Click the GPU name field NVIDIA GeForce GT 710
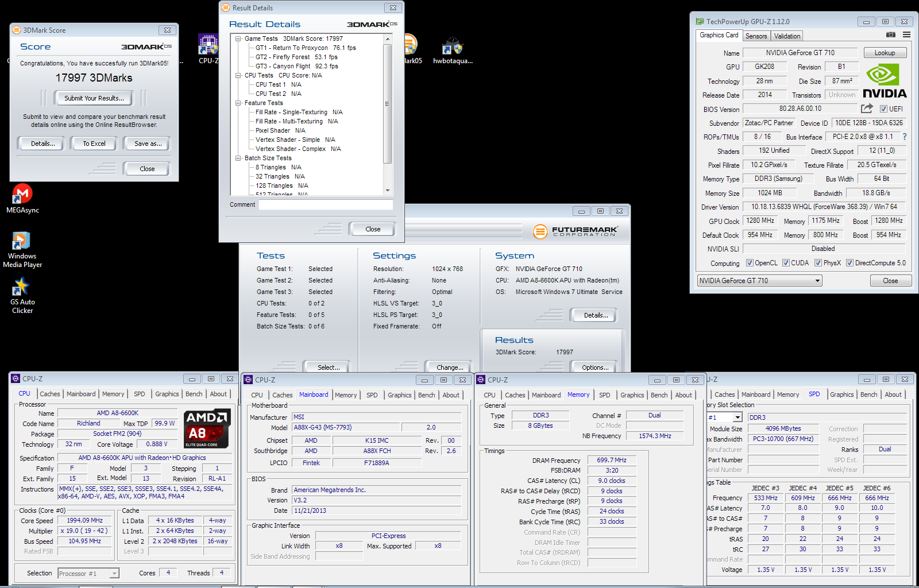 tap(800, 53)
